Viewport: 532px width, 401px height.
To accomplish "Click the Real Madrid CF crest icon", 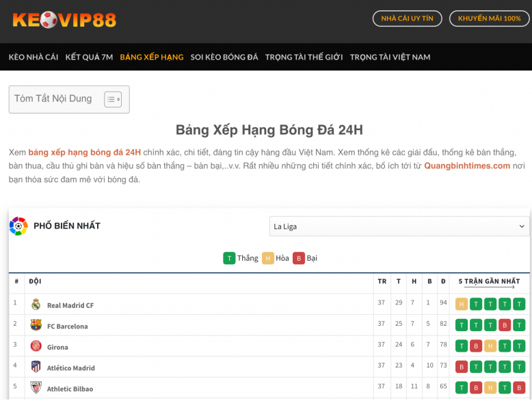I will coord(36,305).
